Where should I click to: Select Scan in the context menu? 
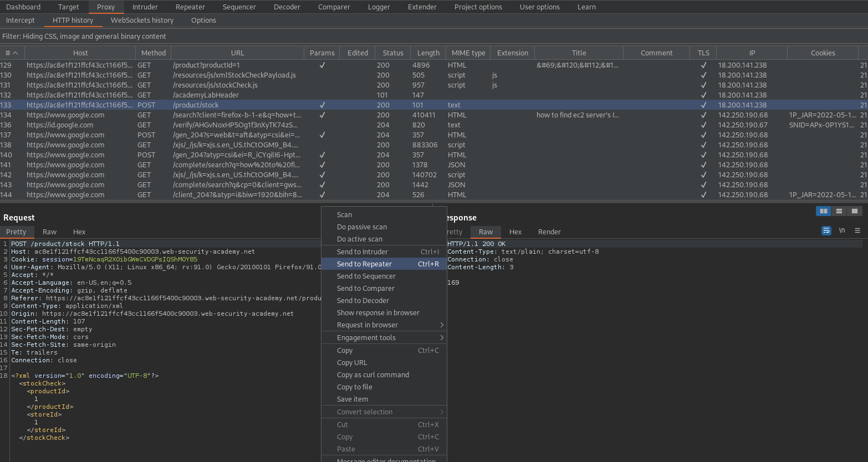point(384,215)
